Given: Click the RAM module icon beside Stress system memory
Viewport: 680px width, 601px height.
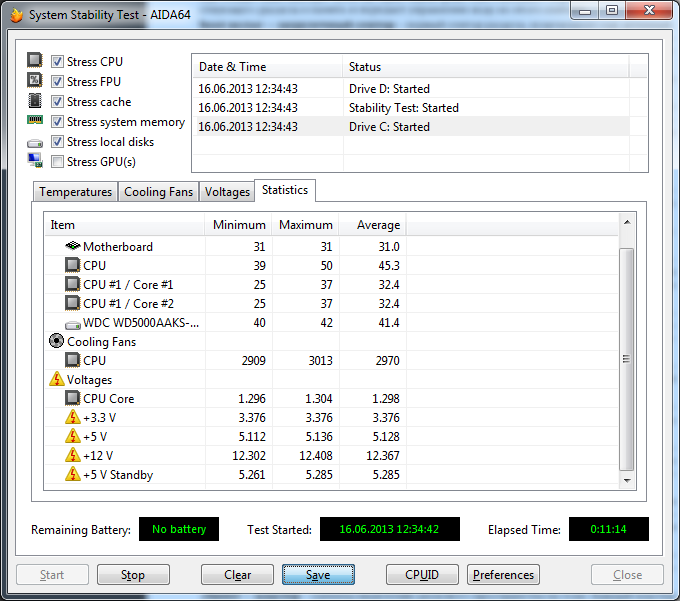Looking at the screenshot, I should (x=35, y=120).
